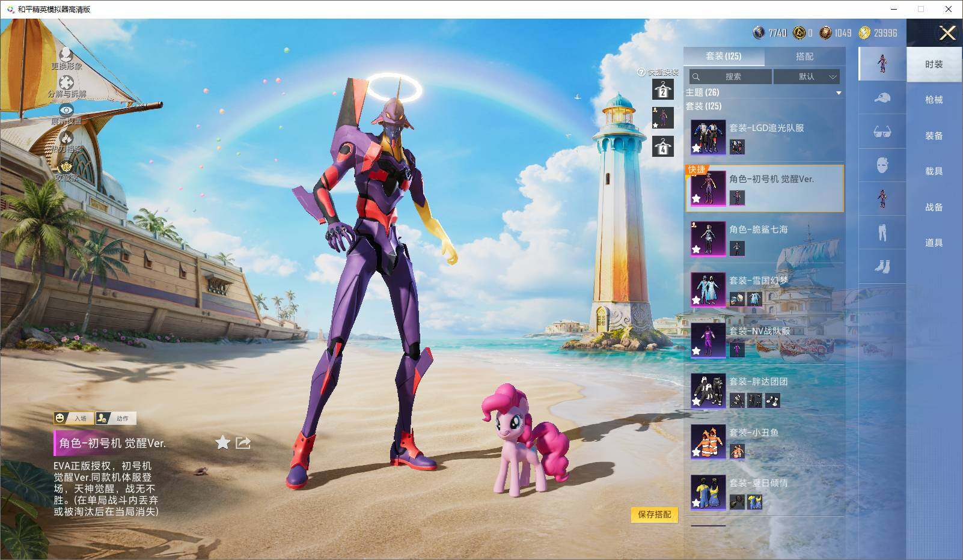Toggle star on NV战队服 thumbnail

pos(696,351)
